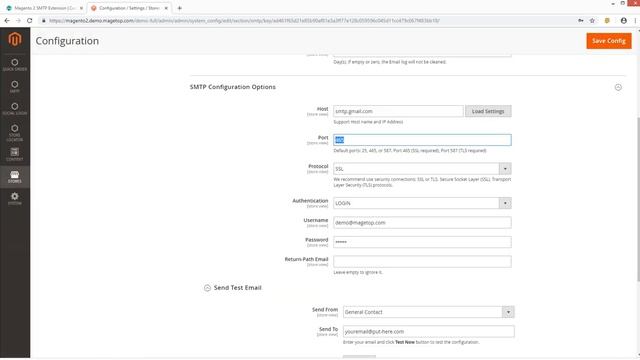Image resolution: width=640 pixels, height=360 pixels.
Task: Click Save Config button
Action: 609,41
